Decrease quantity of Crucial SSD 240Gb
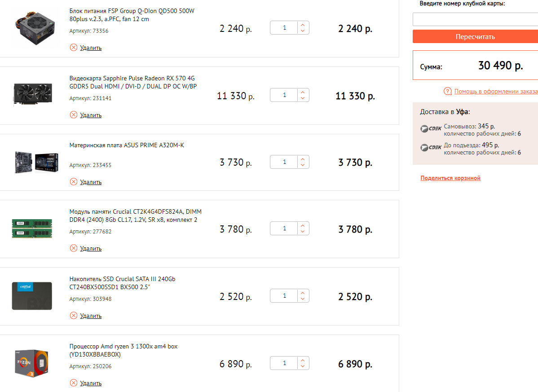 pos(303,299)
